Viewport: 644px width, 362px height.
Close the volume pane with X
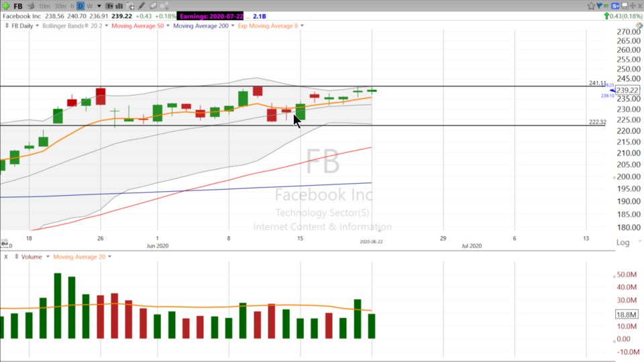click(6, 257)
